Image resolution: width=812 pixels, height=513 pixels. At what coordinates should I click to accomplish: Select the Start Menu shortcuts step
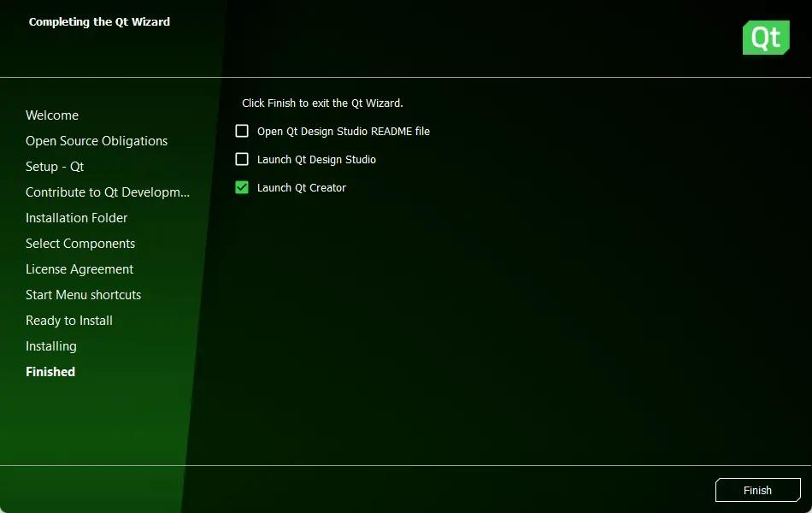(84, 295)
